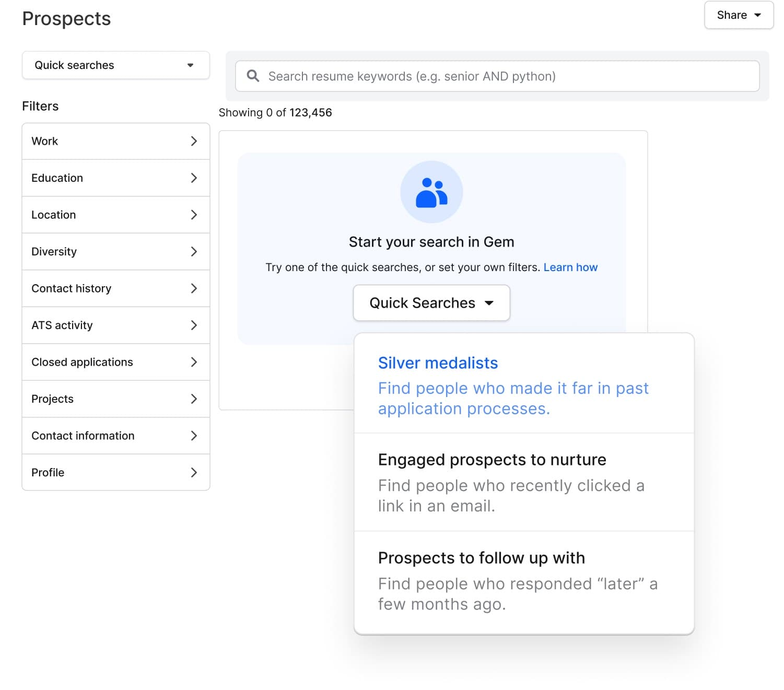Click the Profile filter chevron arrow
The height and width of the screenshot is (690, 784).
point(194,473)
